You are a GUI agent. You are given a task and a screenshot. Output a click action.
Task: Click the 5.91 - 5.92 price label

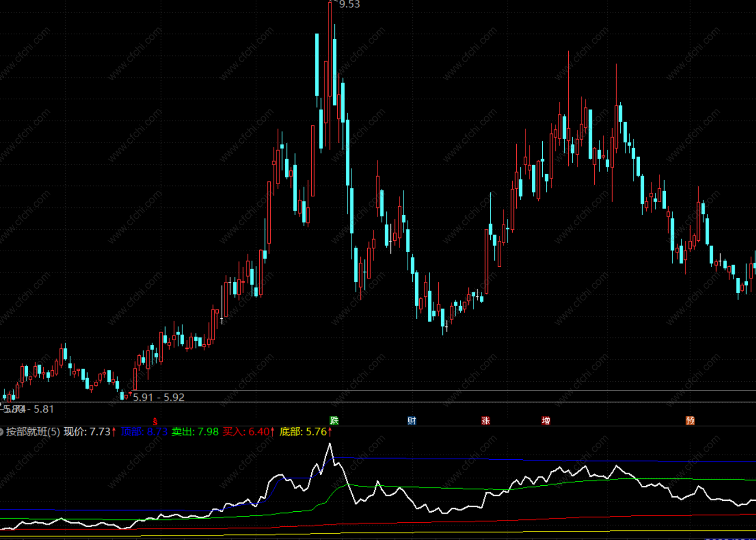(x=159, y=397)
